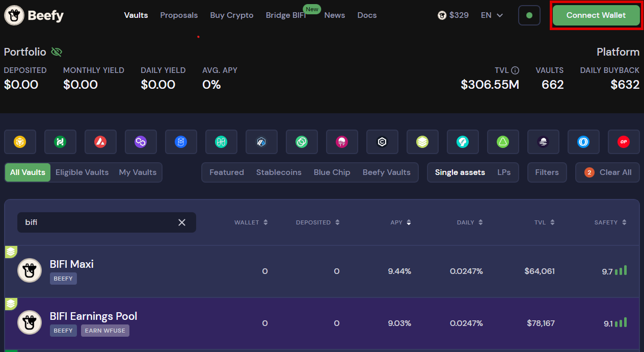Toggle the Beefy Vaults category filter
Viewport: 644px width, 352px height.
click(387, 172)
